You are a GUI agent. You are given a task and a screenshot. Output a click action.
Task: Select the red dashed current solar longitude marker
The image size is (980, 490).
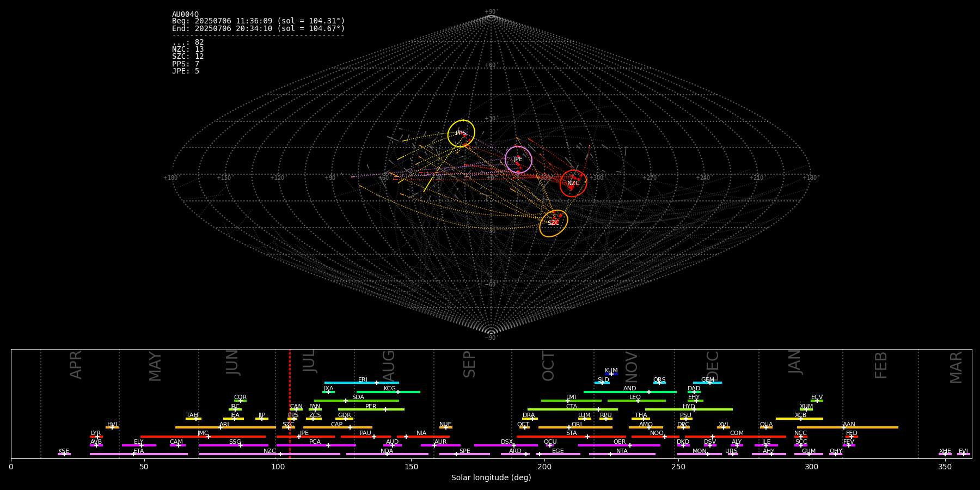[290, 403]
